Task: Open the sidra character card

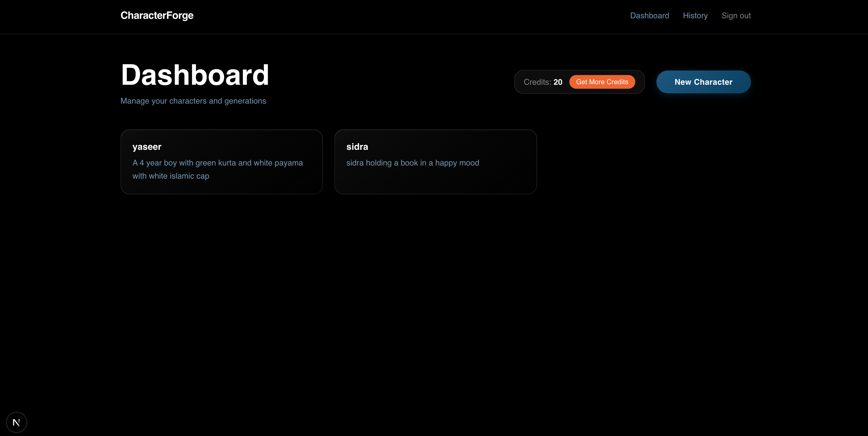Action: [435, 162]
